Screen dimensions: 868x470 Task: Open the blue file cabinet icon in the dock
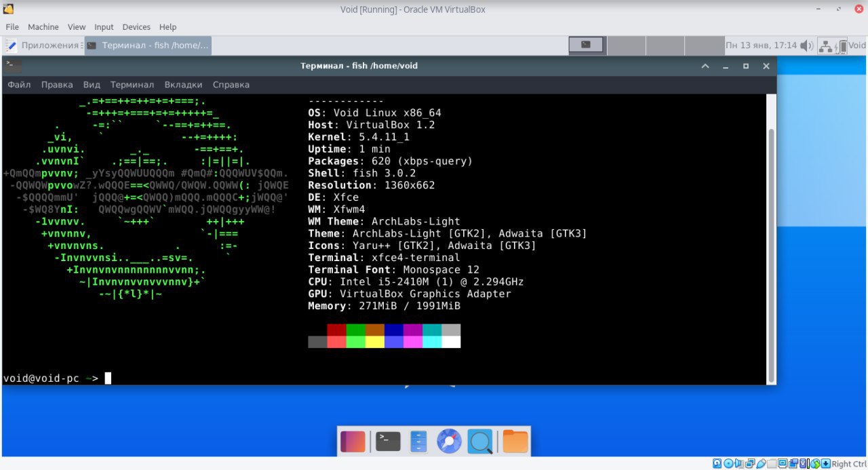[418, 442]
